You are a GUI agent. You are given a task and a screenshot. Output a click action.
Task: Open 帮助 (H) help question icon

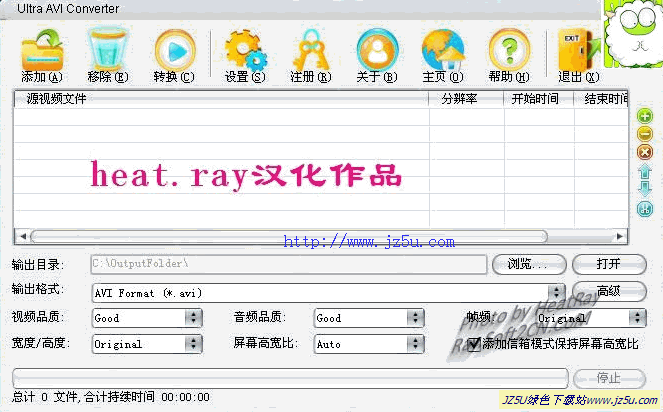click(x=509, y=49)
